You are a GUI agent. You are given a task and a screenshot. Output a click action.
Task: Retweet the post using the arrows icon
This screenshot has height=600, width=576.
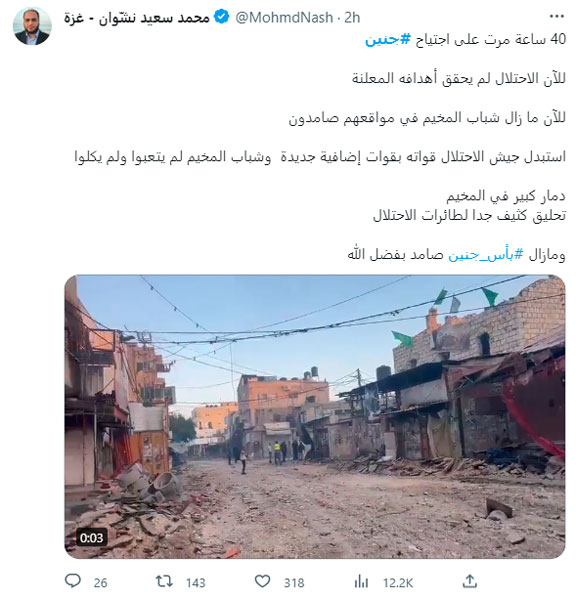tap(164, 582)
